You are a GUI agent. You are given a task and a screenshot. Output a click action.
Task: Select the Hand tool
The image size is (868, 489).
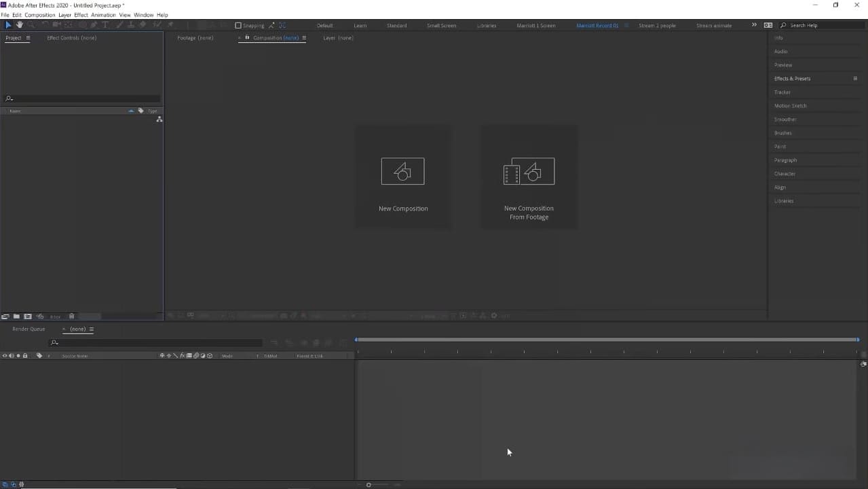[x=20, y=25]
